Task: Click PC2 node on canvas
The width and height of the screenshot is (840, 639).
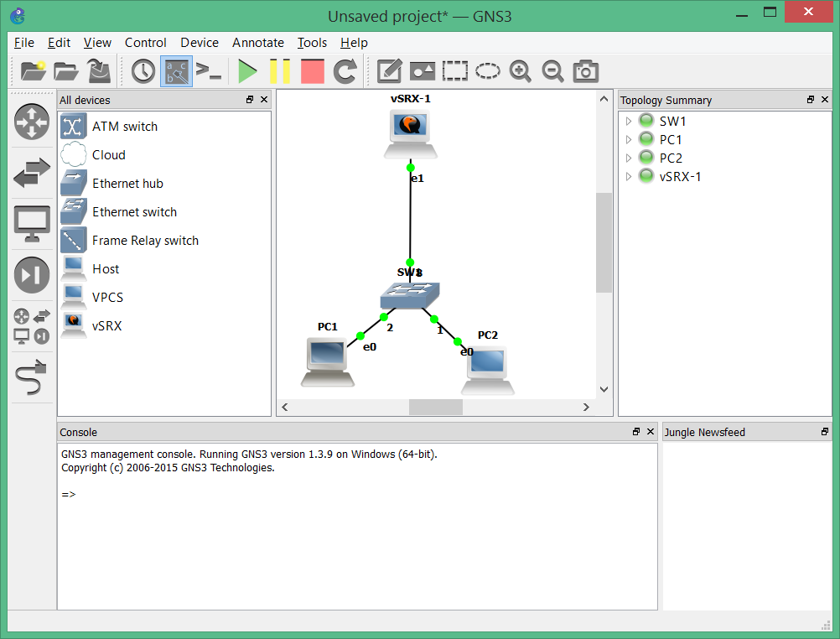Action: (x=488, y=371)
